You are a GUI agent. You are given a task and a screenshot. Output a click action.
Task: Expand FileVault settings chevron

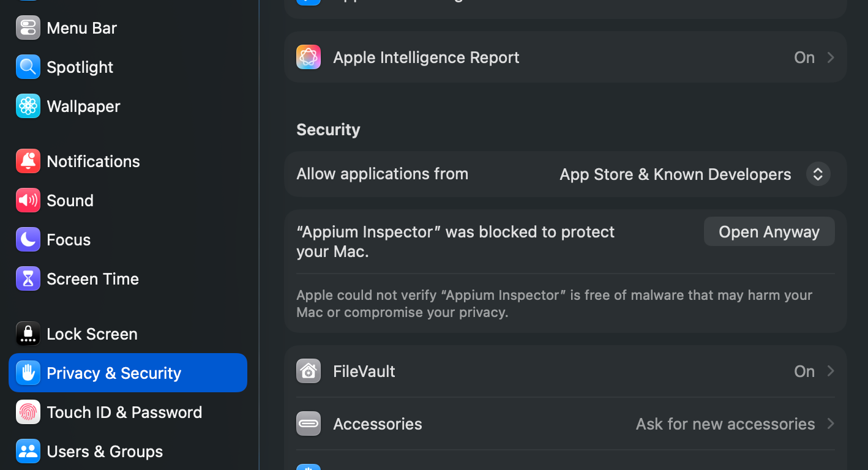coord(831,371)
